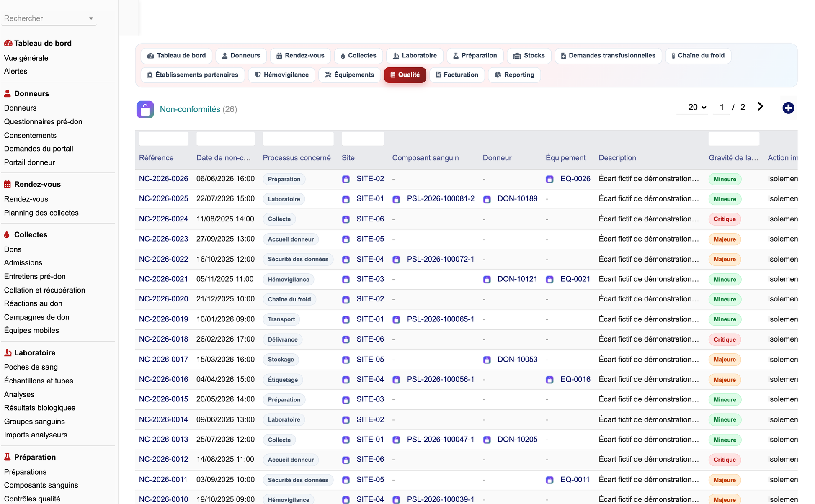Open the Chaîne du froid tab
This screenshot has height=504, width=815.
(x=698, y=56)
